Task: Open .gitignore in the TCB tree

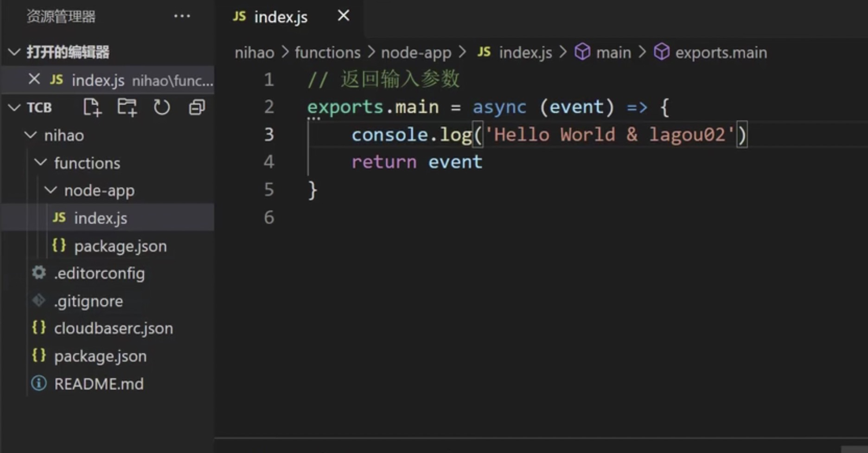Action: (88, 301)
